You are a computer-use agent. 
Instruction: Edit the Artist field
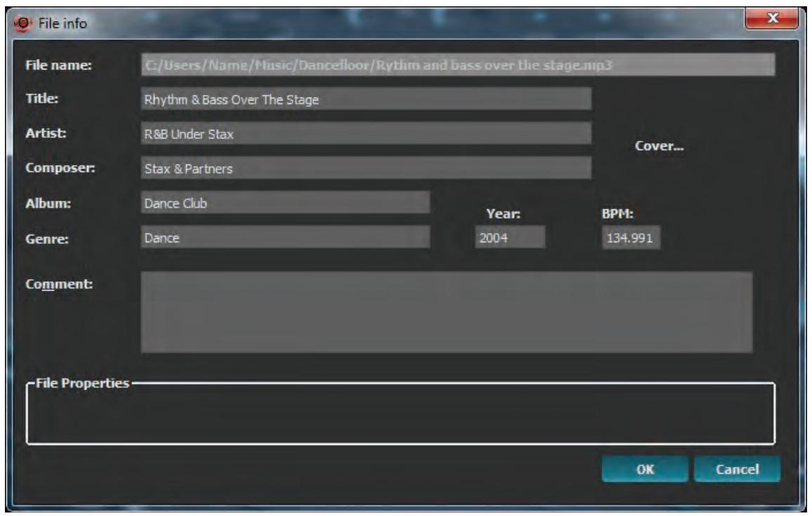[x=365, y=133]
